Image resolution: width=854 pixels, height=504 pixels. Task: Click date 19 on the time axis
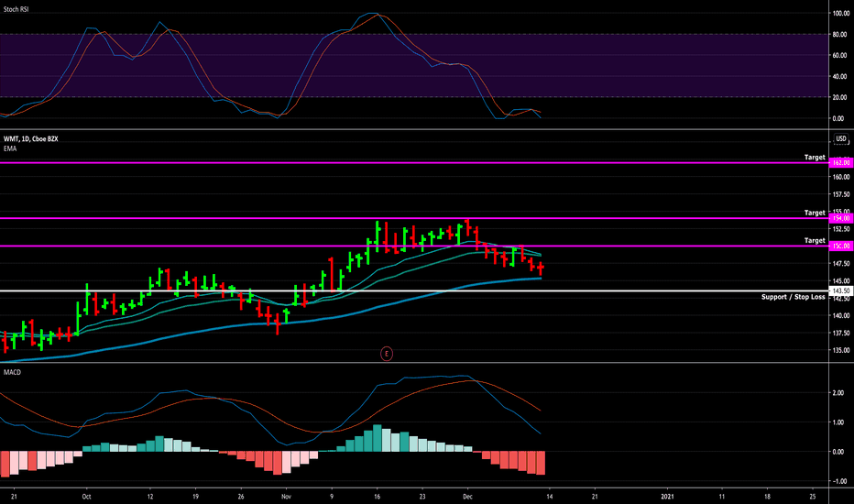coord(195,497)
